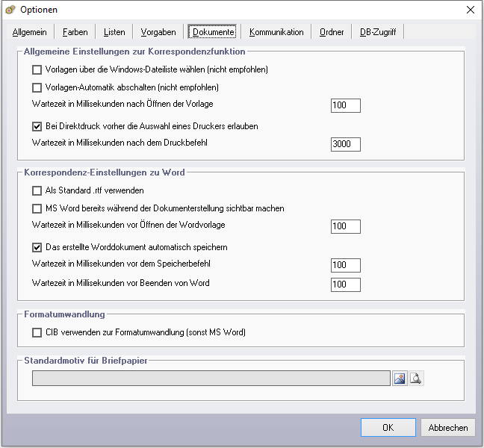Open the Ordner tab

pos(332,32)
